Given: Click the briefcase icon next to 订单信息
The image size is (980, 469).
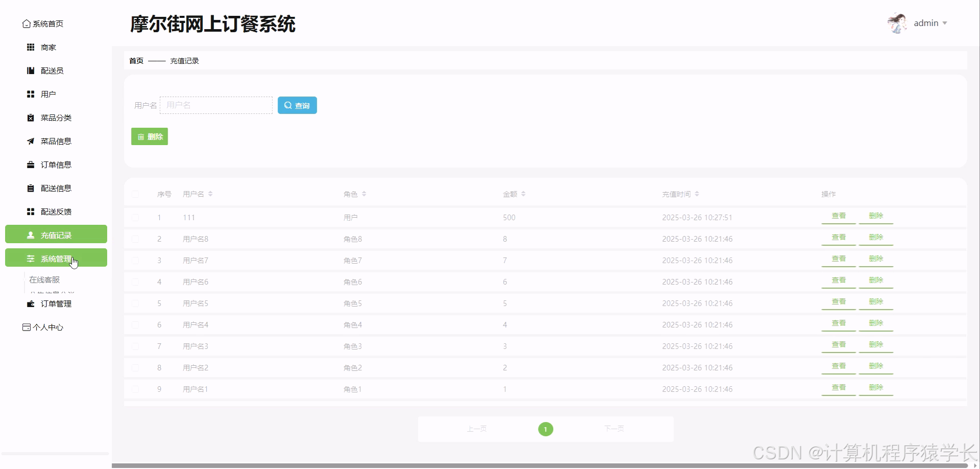Looking at the screenshot, I should coord(31,165).
